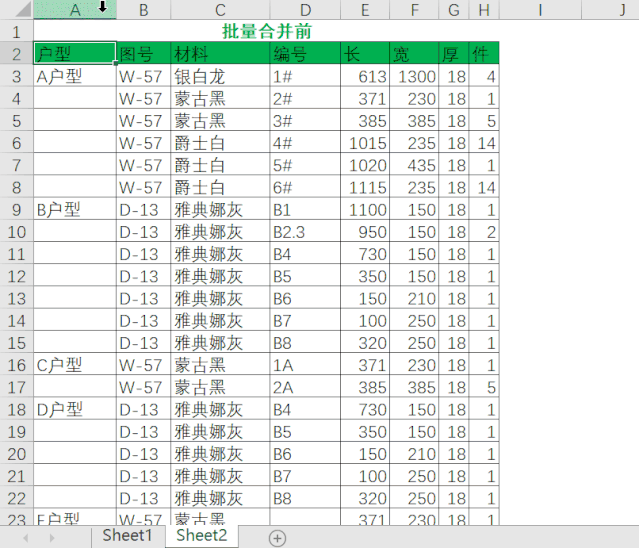Select cell 1020 in row 7

[365, 165]
